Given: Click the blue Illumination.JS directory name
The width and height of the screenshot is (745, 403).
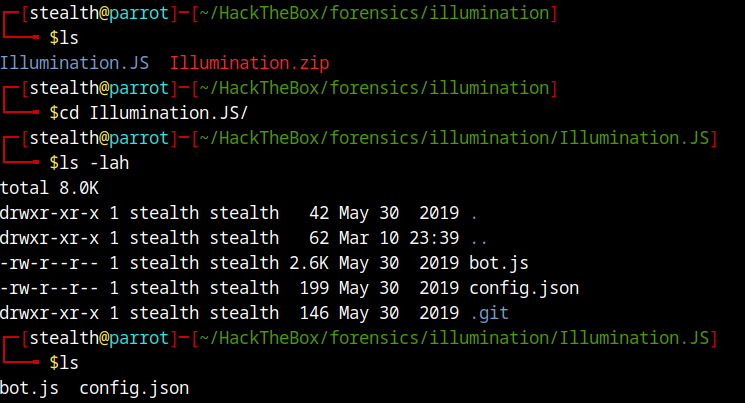Looking at the screenshot, I should (75, 63).
